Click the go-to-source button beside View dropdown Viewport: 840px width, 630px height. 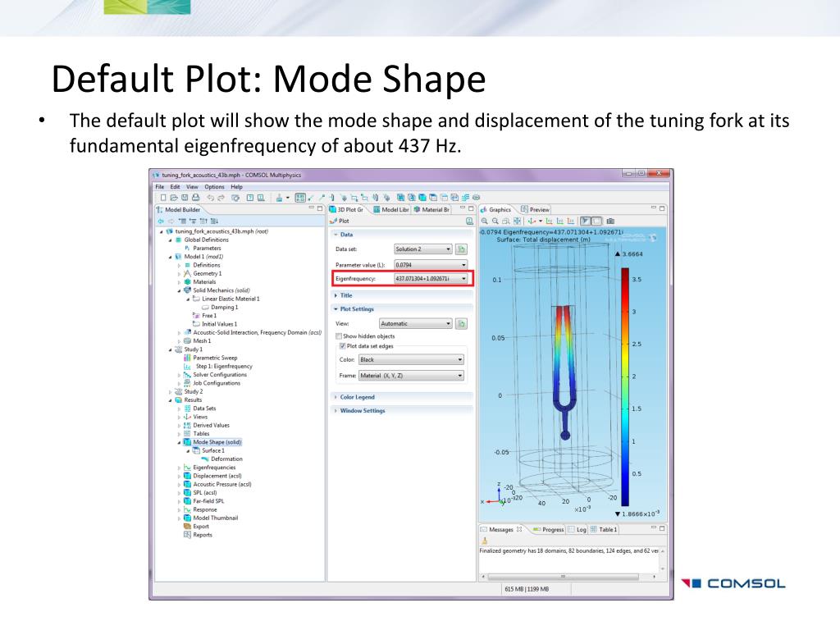[x=461, y=323]
